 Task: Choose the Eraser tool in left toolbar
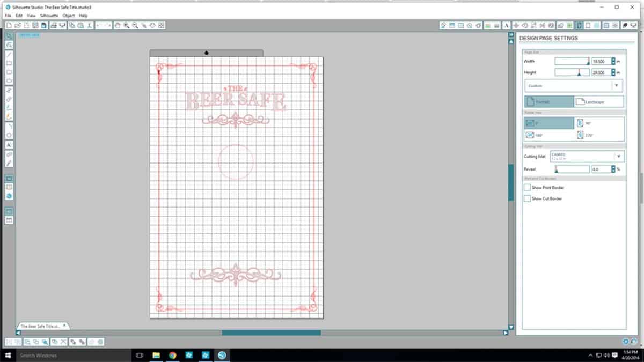click(9, 154)
